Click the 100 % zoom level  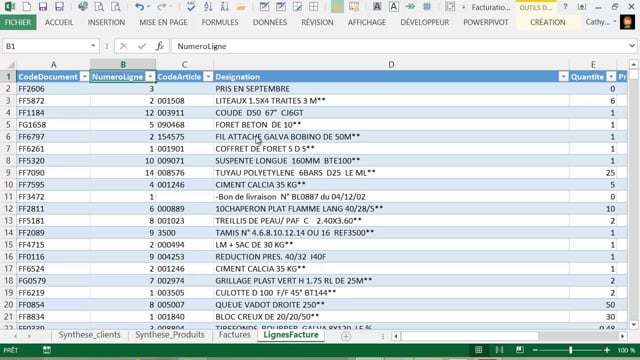pos(626,350)
